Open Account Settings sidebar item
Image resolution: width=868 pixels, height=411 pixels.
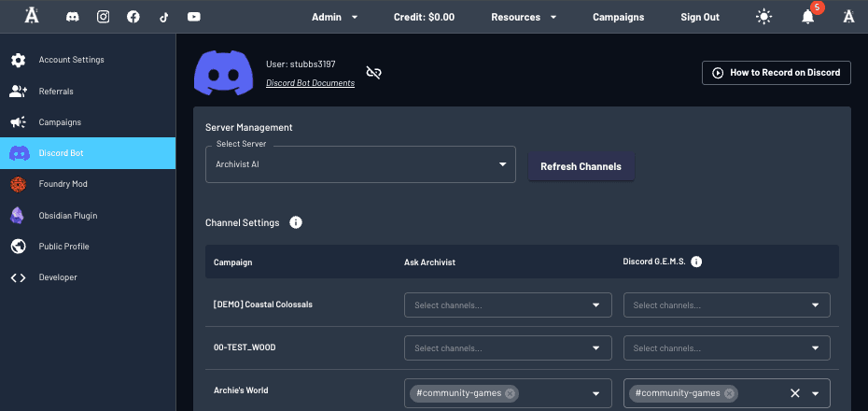point(88,61)
